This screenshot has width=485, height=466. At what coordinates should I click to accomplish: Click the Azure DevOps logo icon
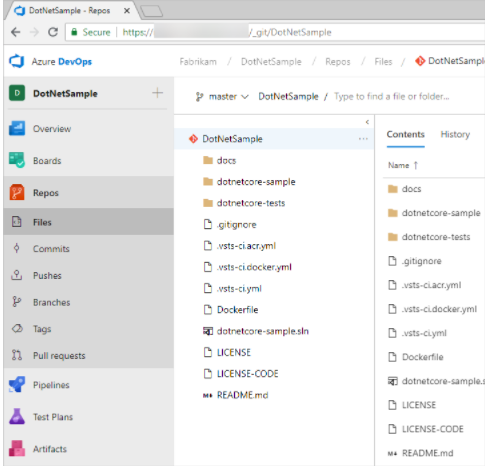17,61
